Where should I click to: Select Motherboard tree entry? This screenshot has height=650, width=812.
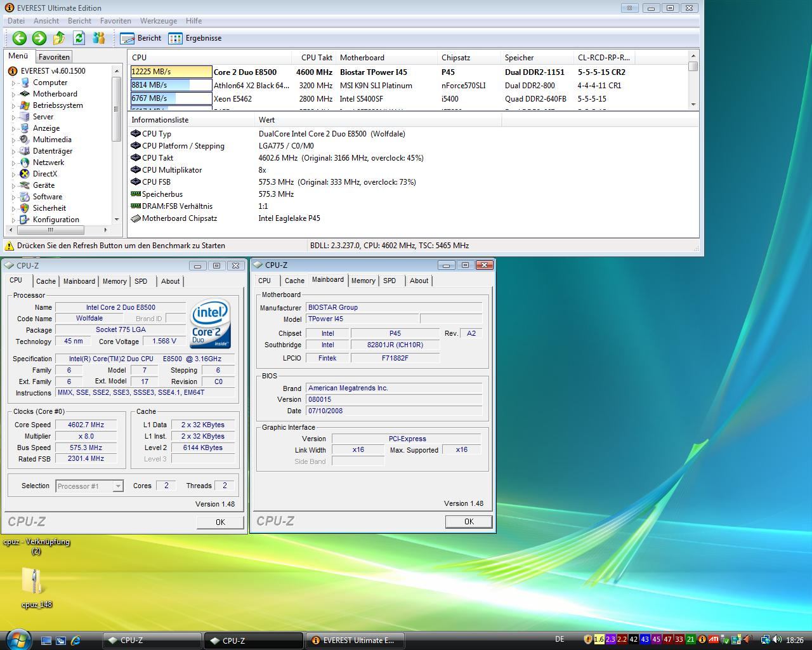pos(55,94)
